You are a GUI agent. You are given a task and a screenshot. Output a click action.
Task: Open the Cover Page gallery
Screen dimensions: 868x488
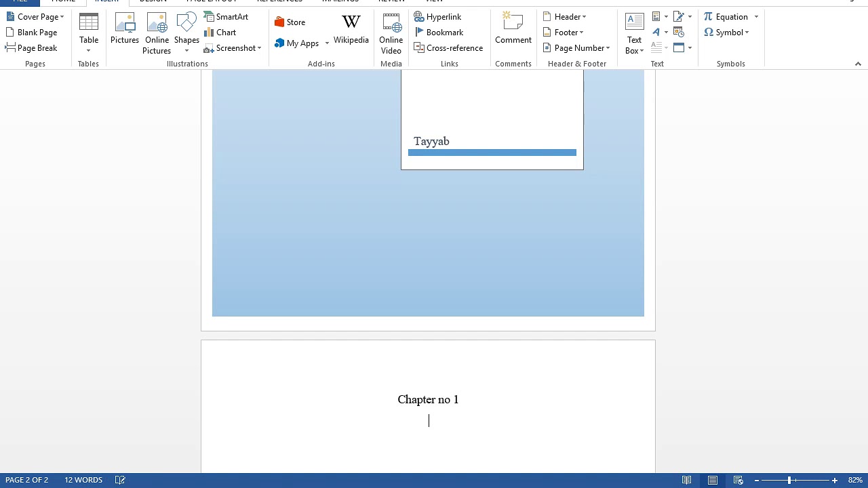[35, 16]
